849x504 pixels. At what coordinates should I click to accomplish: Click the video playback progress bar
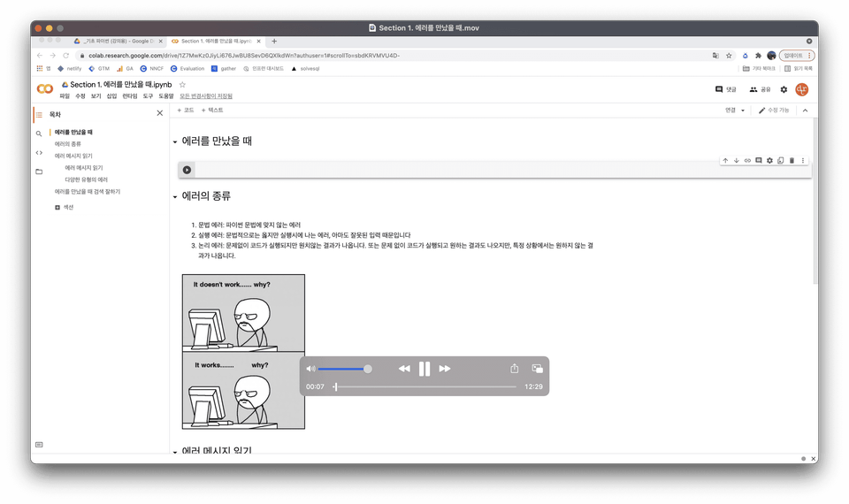tap(425, 386)
